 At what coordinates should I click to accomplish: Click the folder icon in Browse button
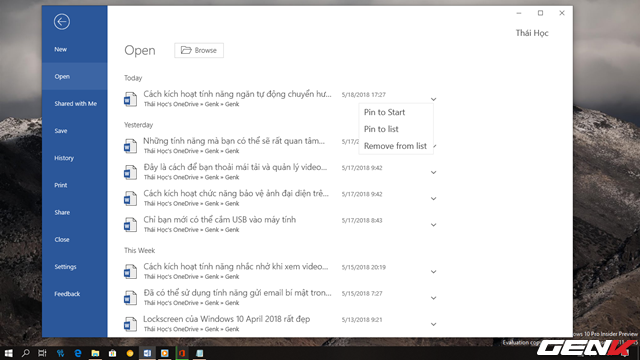click(186, 50)
